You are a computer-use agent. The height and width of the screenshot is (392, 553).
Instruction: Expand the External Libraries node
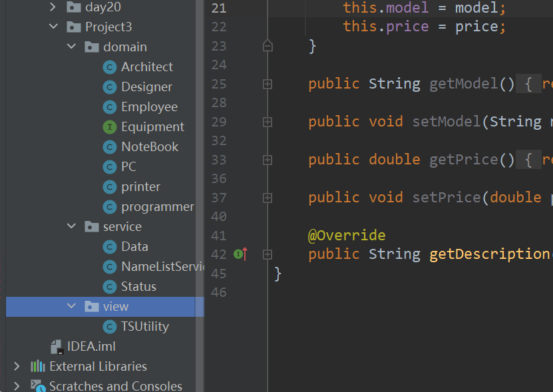click(x=18, y=367)
